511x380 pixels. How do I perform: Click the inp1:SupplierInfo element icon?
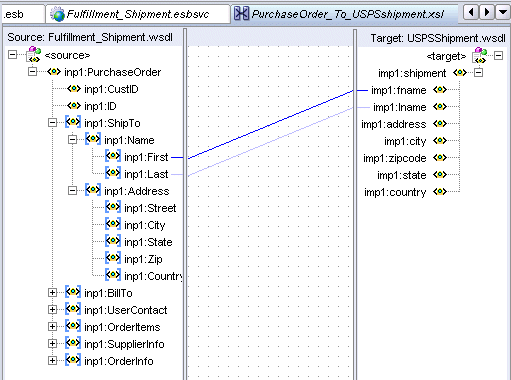pyautogui.click(x=73, y=343)
